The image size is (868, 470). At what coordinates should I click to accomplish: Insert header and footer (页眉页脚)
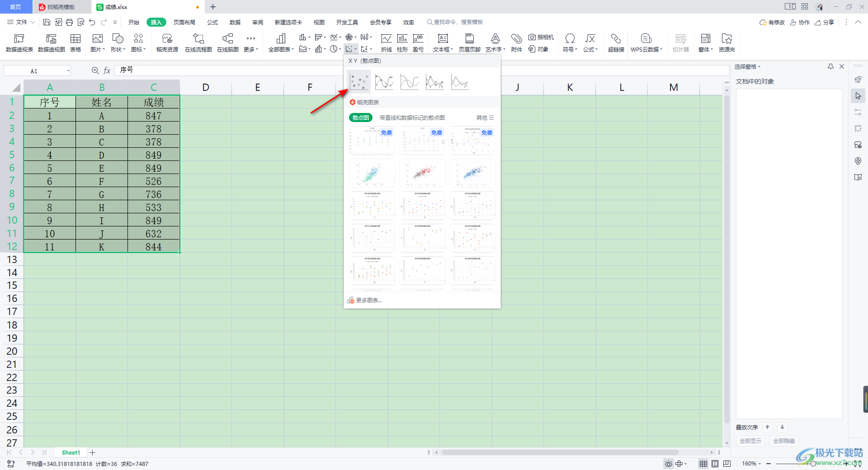[470, 43]
